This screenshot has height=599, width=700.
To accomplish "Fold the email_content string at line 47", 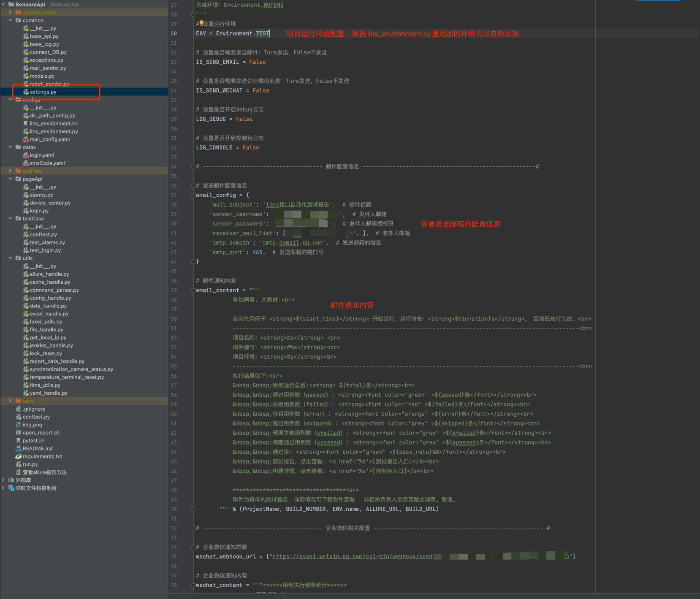I will pyautogui.click(x=193, y=290).
